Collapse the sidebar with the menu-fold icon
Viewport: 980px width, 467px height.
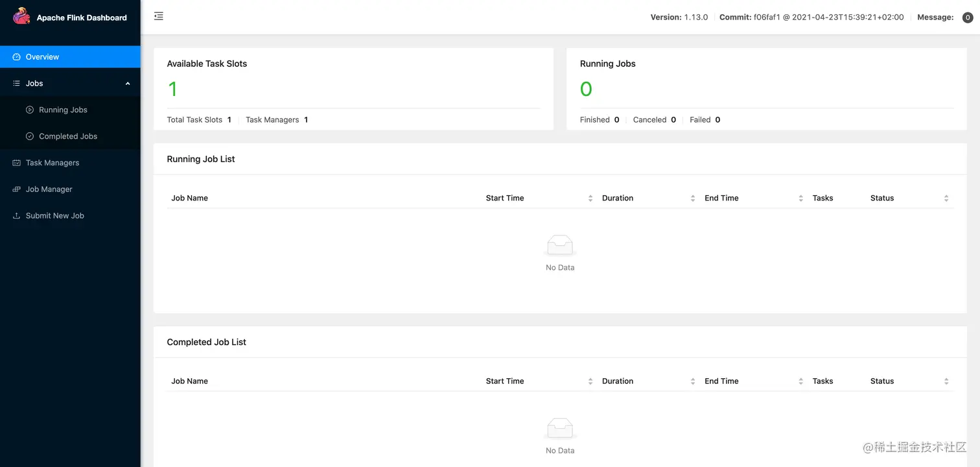point(159,16)
